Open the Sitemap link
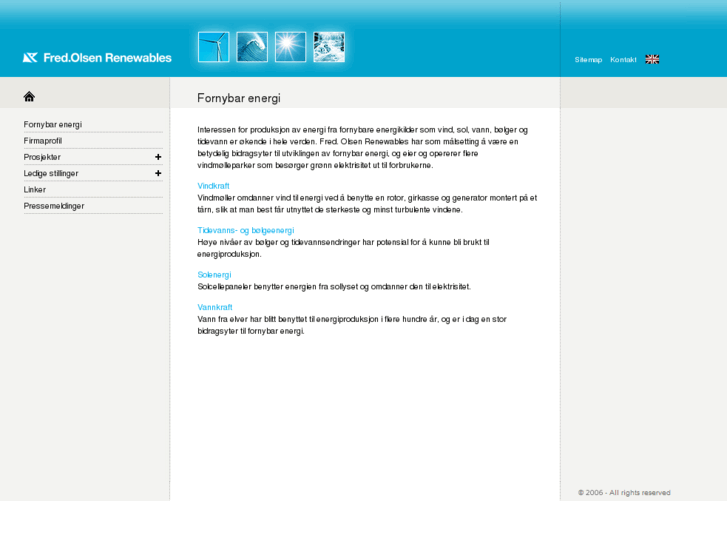Viewport: 727px width, 545px height. tap(588, 60)
